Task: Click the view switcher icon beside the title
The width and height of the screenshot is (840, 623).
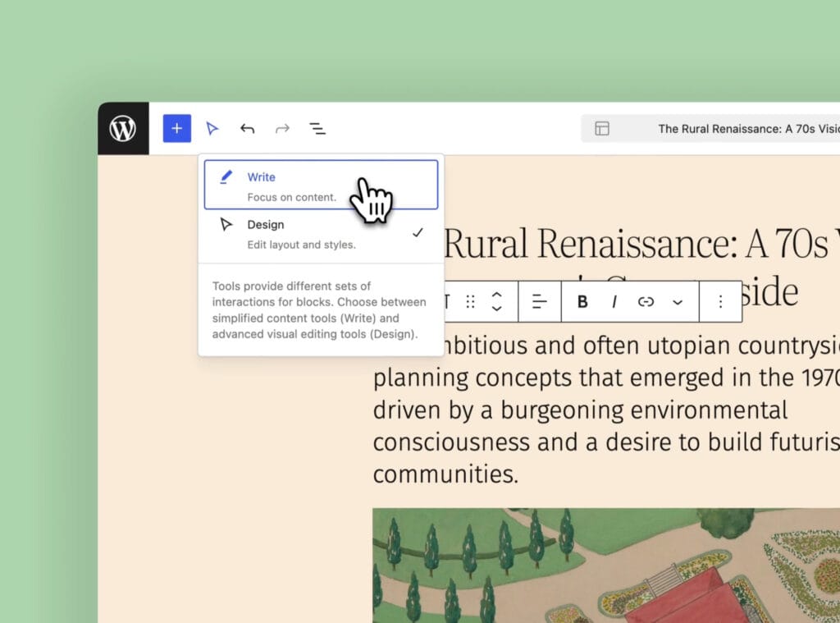Action: tap(602, 128)
